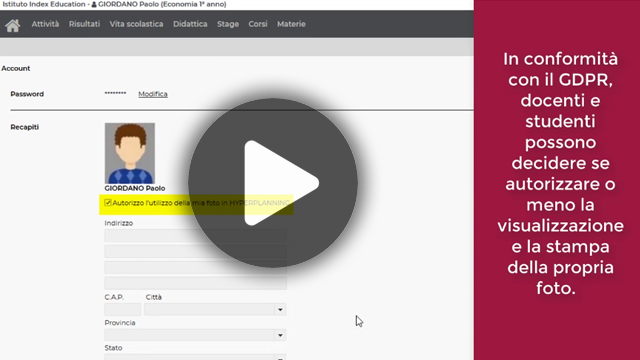Open the Stato dropdown
Screen dimensions: 640x360
[195, 357]
